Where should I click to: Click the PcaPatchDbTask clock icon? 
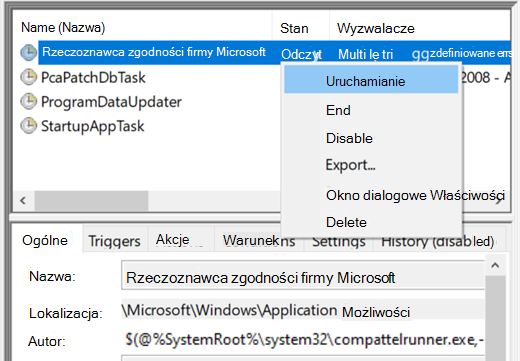click(29, 77)
